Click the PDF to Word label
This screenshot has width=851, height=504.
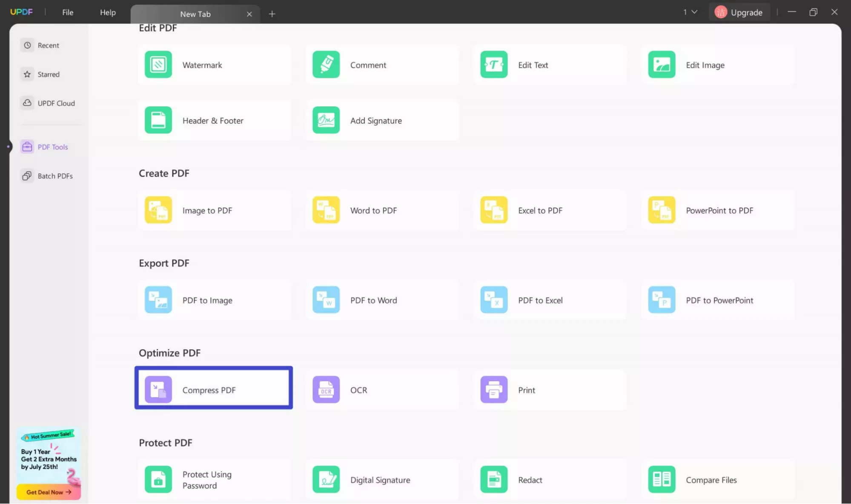(x=373, y=300)
